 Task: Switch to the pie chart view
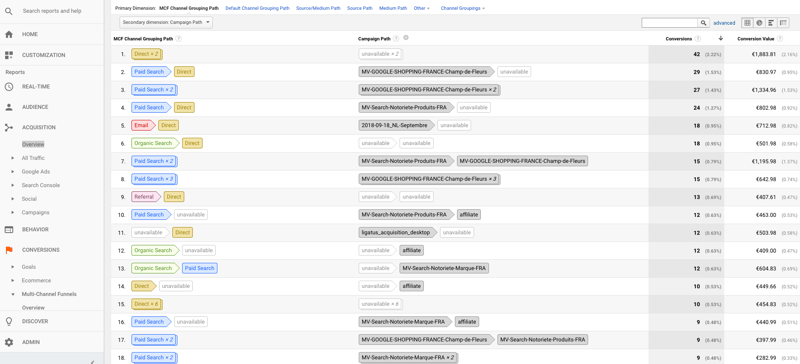[759, 23]
